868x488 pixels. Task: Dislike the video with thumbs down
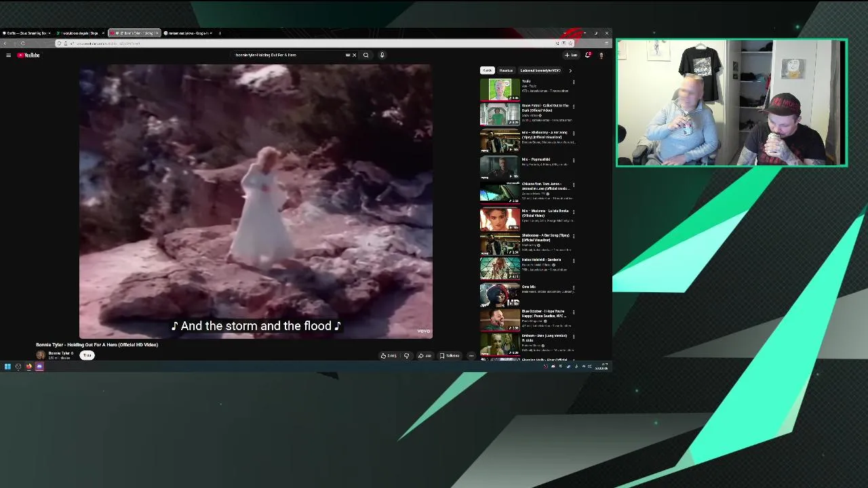tap(406, 355)
